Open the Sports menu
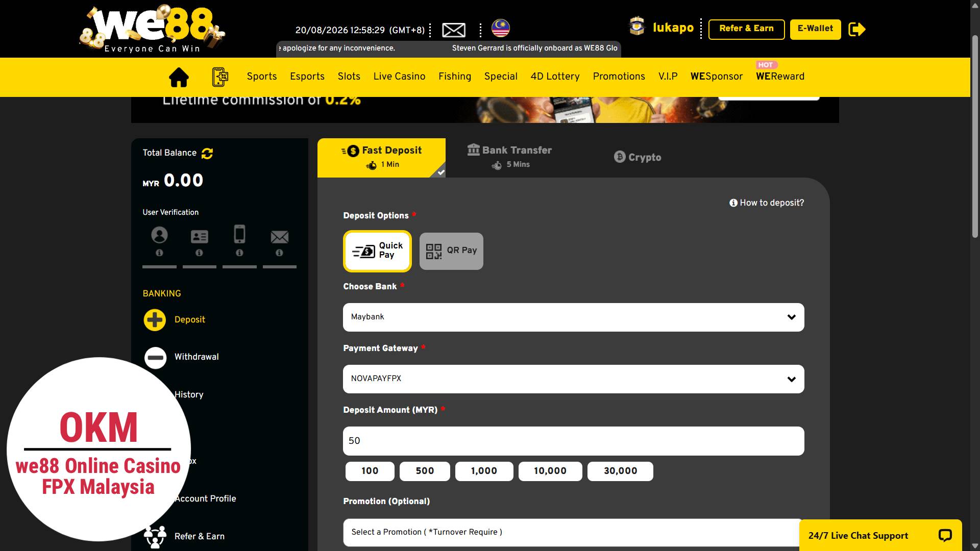980x551 pixels. click(x=262, y=77)
